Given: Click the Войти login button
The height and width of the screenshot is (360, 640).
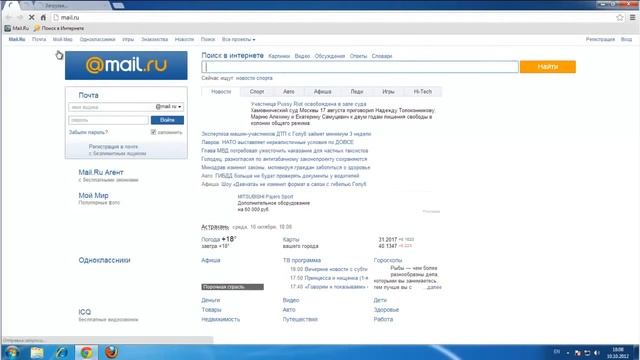Looking at the screenshot, I should point(167,120).
